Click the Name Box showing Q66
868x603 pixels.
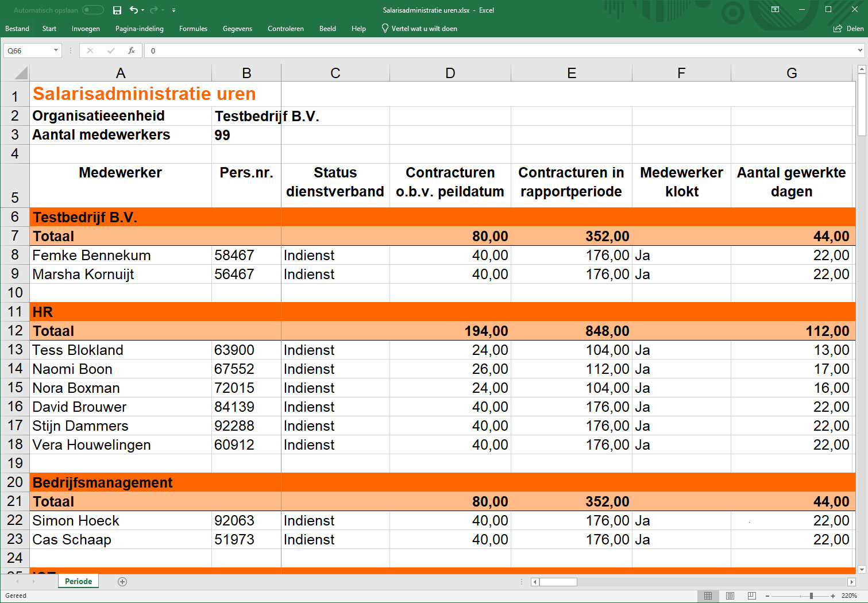click(29, 51)
